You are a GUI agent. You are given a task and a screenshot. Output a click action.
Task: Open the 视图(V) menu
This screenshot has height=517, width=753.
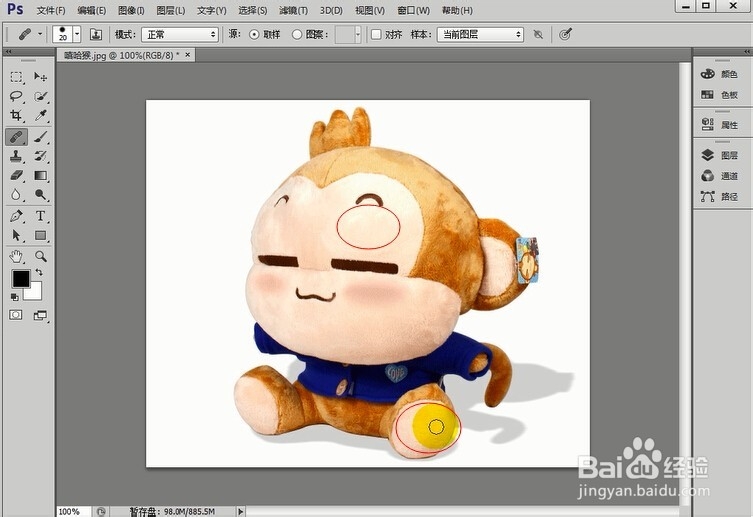(x=370, y=10)
